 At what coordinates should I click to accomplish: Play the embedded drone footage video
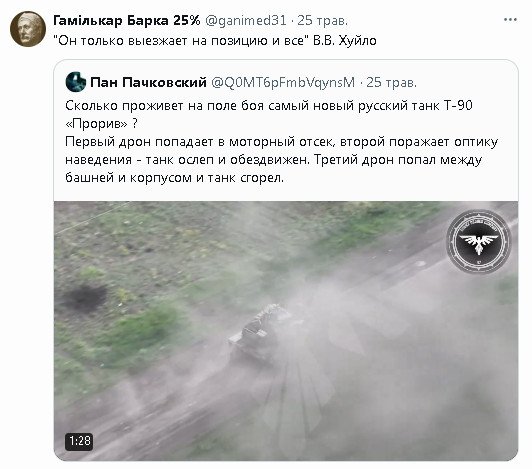tap(286, 331)
